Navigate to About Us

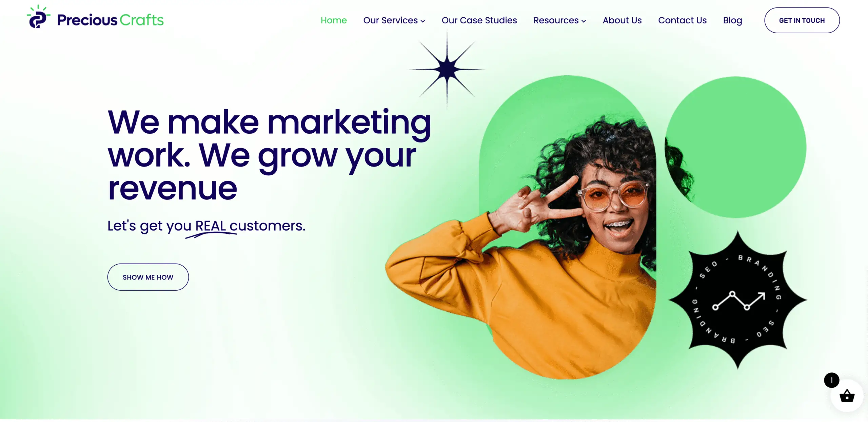point(622,20)
